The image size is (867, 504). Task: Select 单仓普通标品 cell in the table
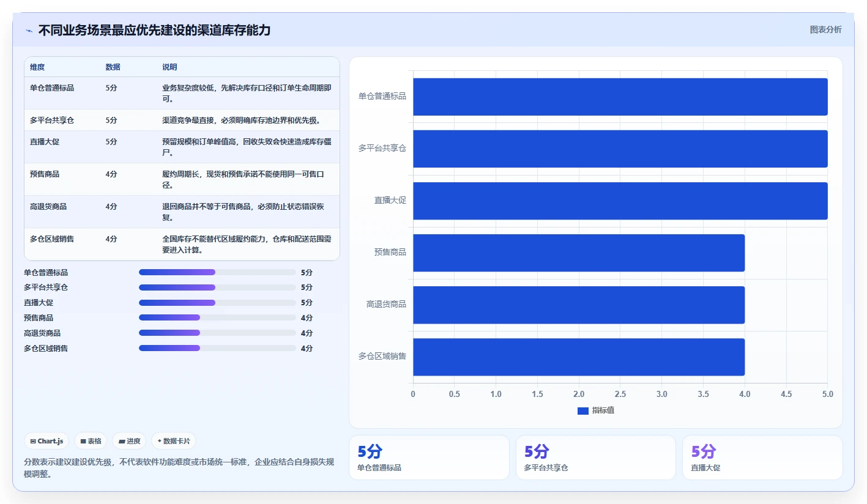[x=52, y=88]
